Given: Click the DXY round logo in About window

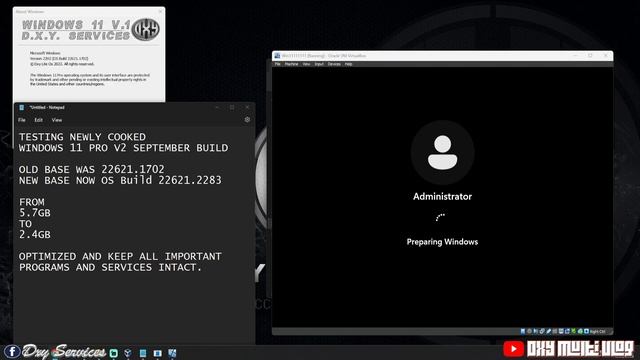Looking at the screenshot, I should (146, 29).
